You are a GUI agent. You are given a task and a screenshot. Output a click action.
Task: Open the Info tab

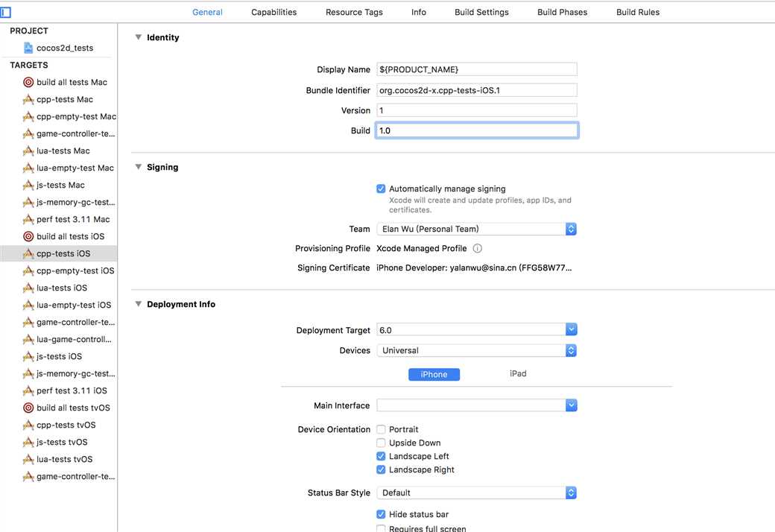point(419,12)
